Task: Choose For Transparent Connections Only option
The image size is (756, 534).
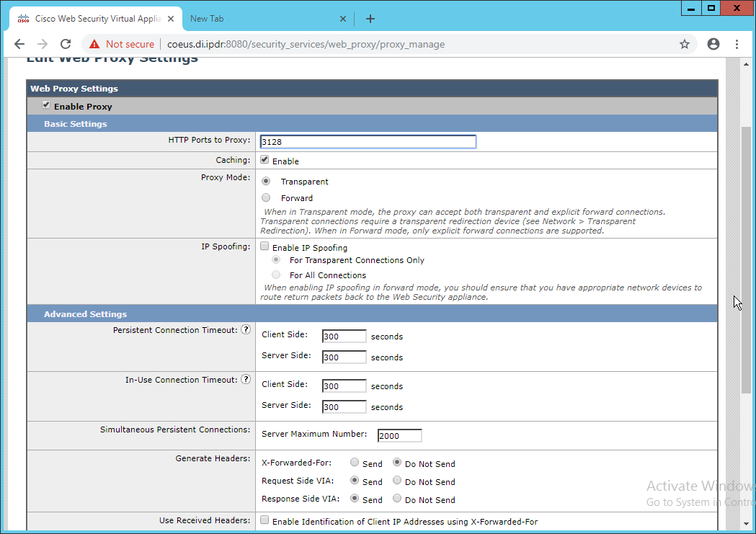Action: (276, 259)
